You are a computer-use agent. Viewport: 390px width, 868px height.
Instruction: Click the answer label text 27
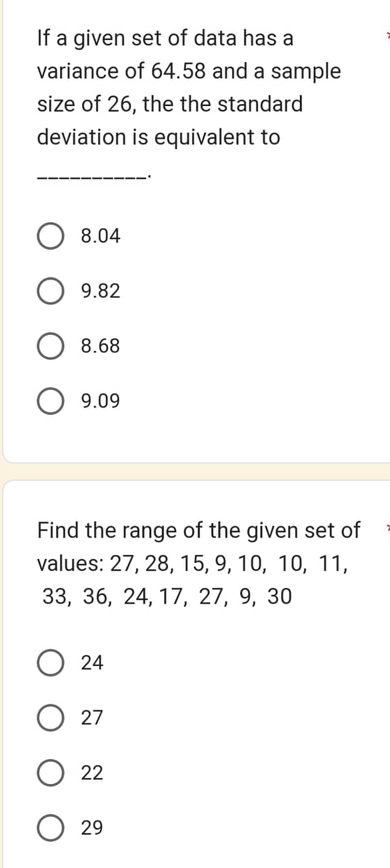point(93,719)
